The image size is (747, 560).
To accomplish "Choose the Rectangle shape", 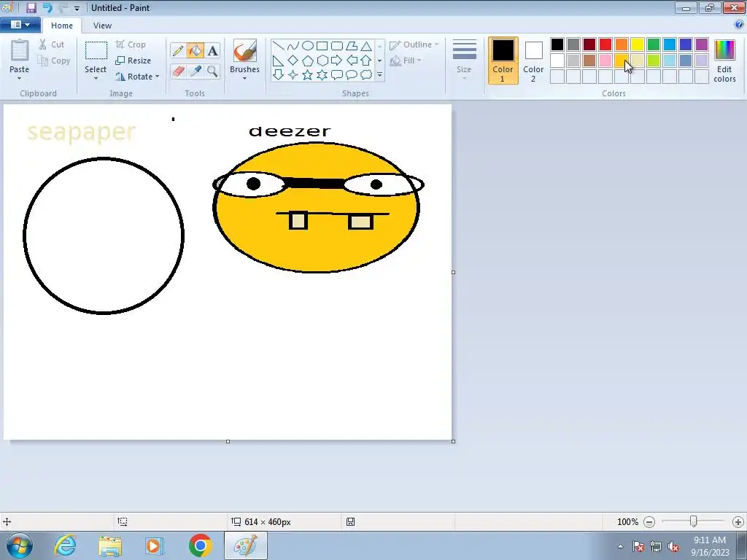I will point(322,46).
